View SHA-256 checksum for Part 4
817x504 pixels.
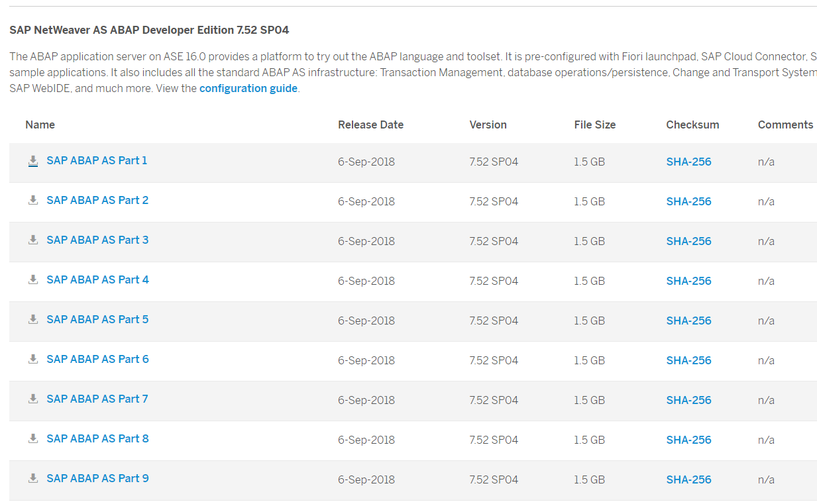tap(688, 281)
